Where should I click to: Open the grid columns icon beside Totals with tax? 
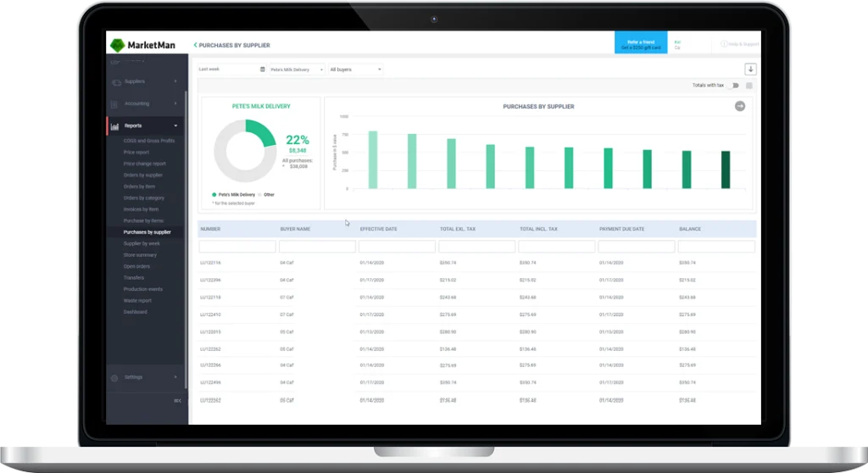click(749, 86)
